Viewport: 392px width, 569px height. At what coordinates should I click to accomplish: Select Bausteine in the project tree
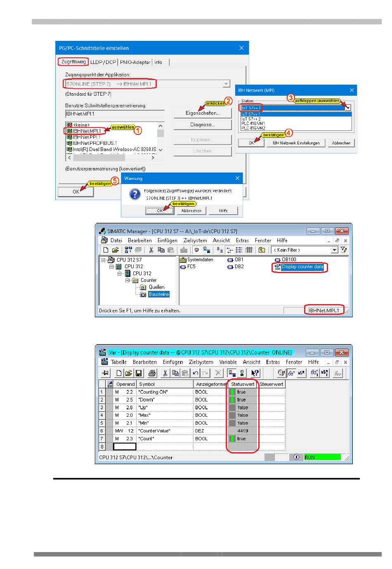coord(159,294)
